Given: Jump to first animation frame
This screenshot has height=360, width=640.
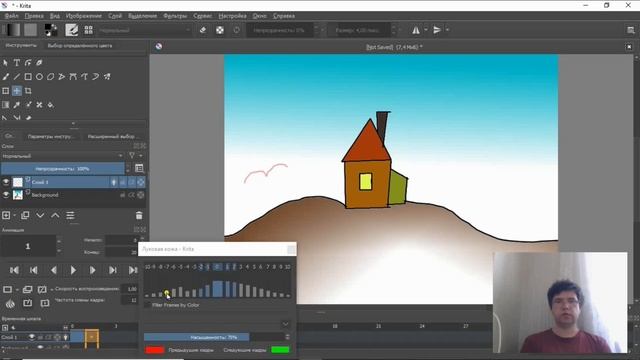Looking at the screenshot, I should (x=14, y=270).
